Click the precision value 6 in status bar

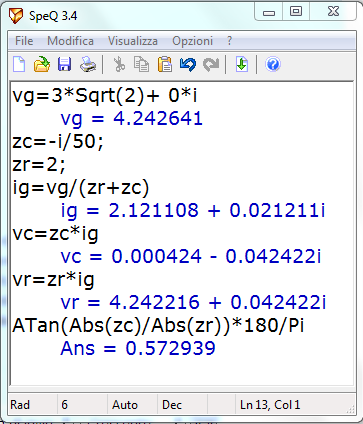click(x=64, y=405)
